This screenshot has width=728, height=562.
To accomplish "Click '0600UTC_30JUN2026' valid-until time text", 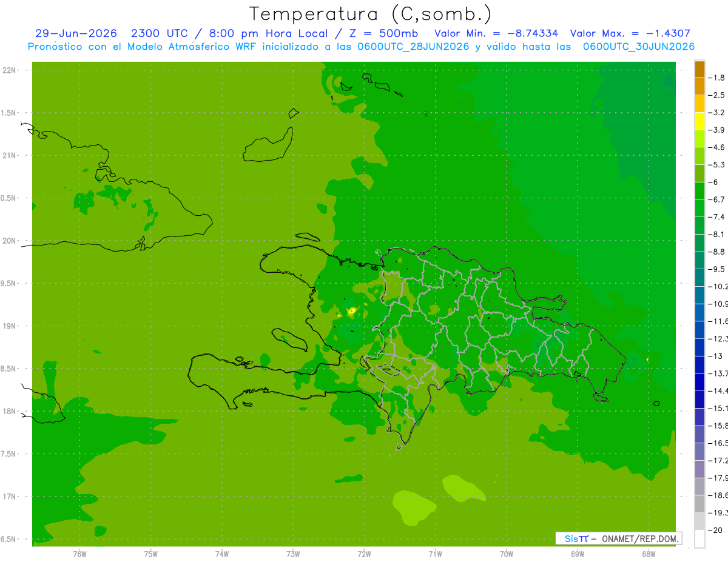I will 639,47.
